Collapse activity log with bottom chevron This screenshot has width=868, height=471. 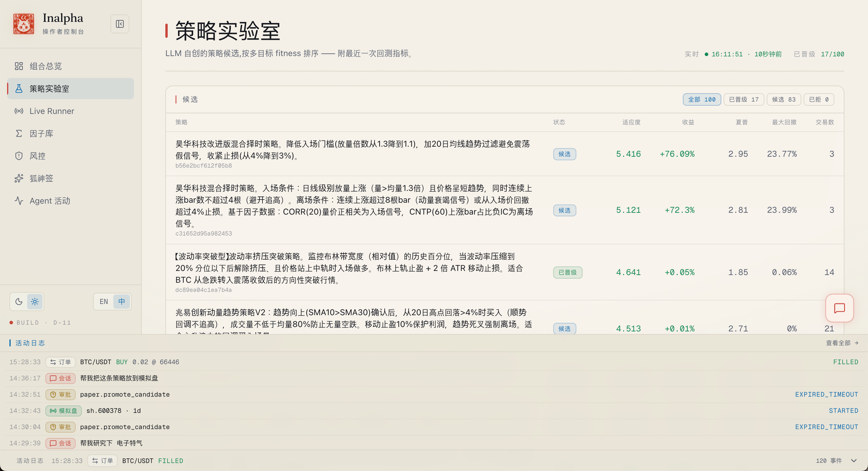click(x=854, y=461)
